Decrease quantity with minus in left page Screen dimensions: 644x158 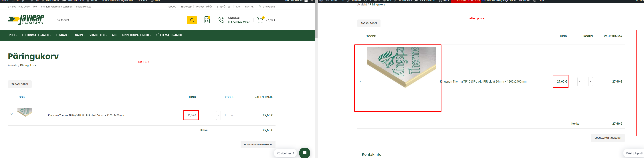click(219, 115)
